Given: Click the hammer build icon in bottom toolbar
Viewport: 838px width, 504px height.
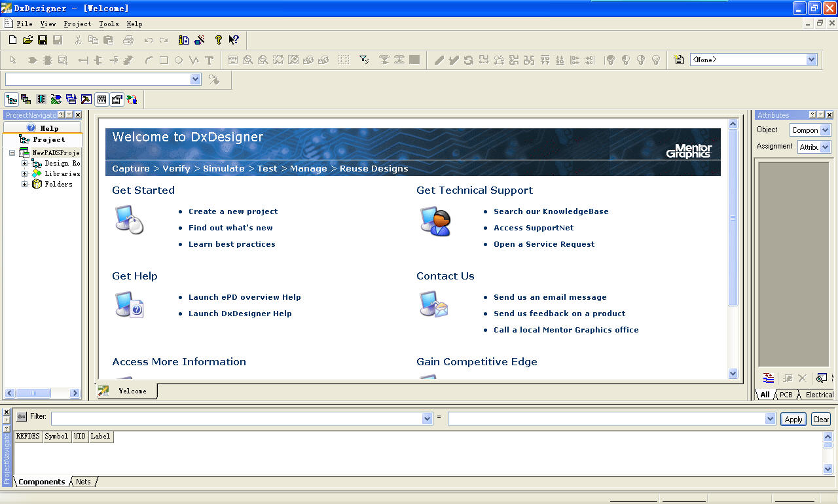Looking at the screenshot, I should click(x=86, y=99).
